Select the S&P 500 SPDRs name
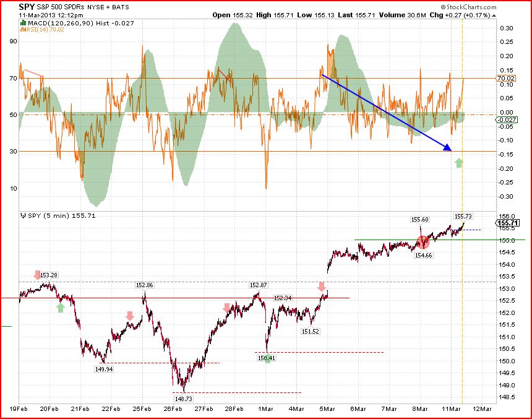 pyautogui.click(x=61, y=7)
